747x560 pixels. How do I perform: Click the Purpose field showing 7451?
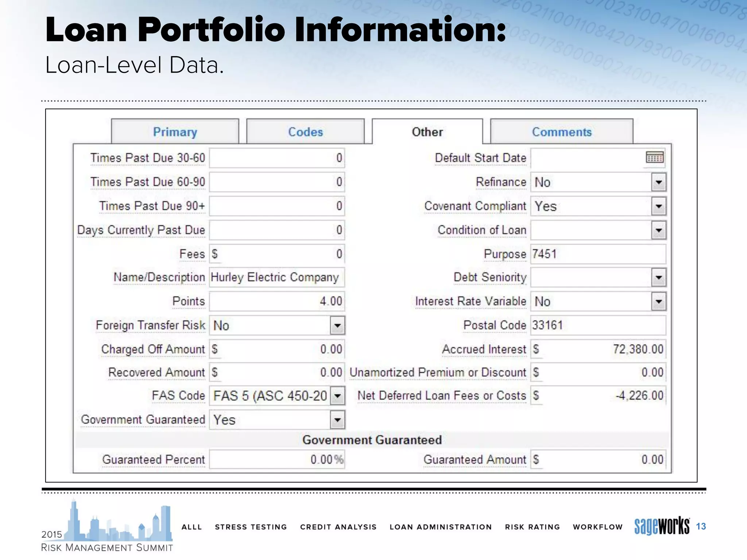point(597,254)
